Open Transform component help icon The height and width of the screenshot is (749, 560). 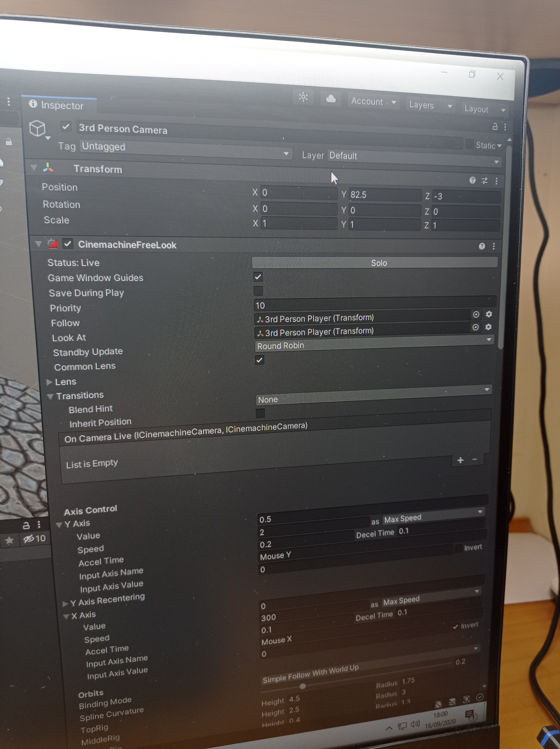click(x=472, y=180)
